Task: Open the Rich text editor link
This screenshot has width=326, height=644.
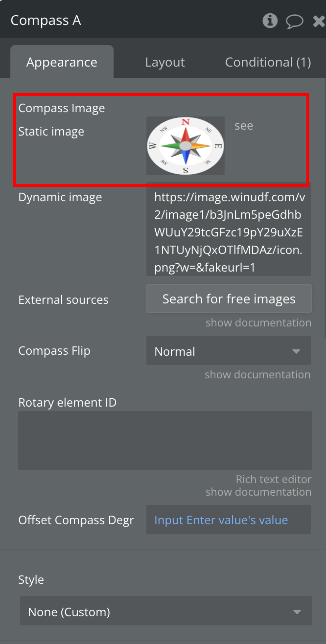Action: (x=273, y=479)
